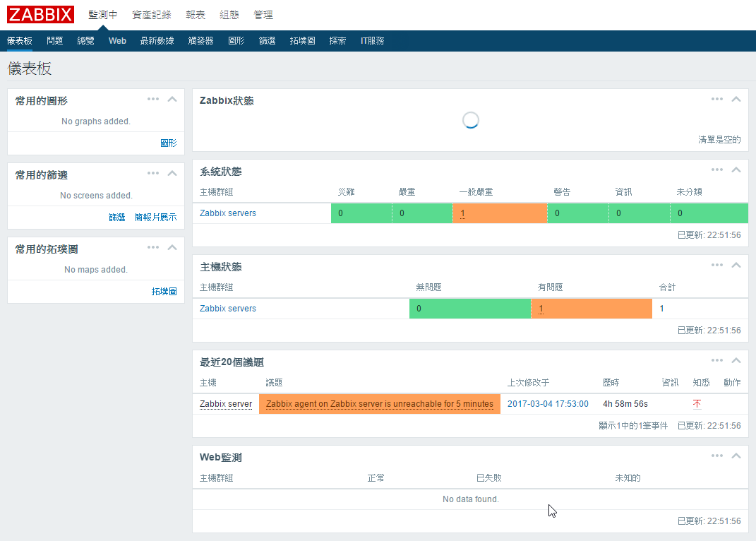The width and height of the screenshot is (756, 541).
Task: Open options menu for 常用的圖形 widget
Action: point(153,99)
